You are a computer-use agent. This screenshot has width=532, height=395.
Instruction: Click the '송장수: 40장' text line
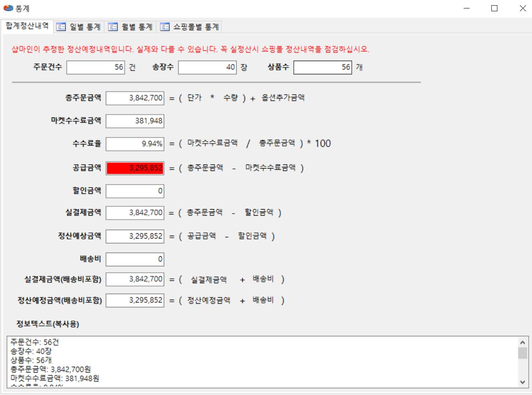point(31,351)
